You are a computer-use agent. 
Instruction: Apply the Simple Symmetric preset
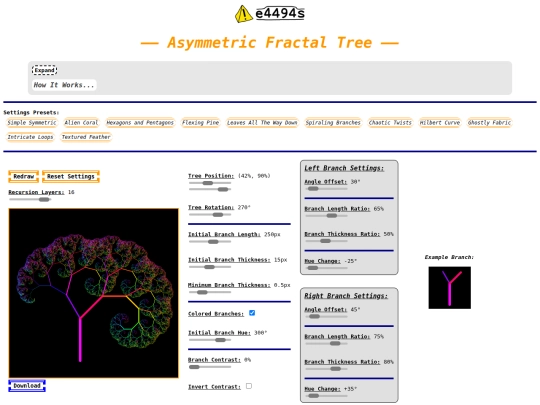pyautogui.click(x=32, y=123)
